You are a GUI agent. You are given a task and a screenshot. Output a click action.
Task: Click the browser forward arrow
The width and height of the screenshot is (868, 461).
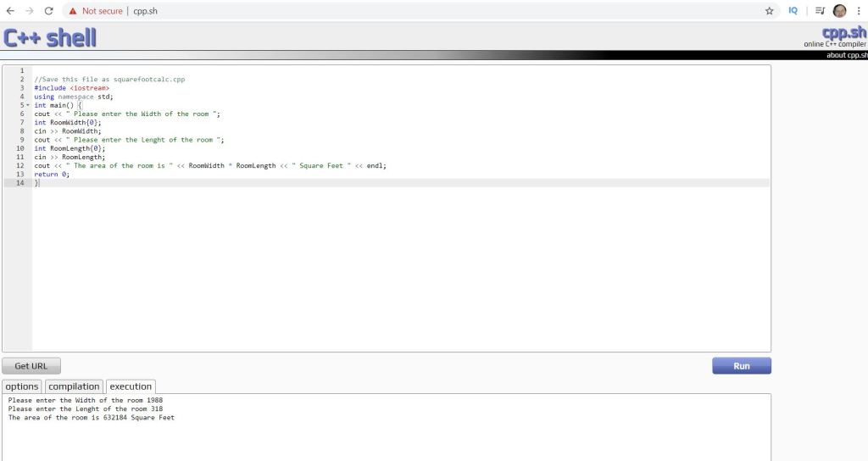[x=30, y=11]
